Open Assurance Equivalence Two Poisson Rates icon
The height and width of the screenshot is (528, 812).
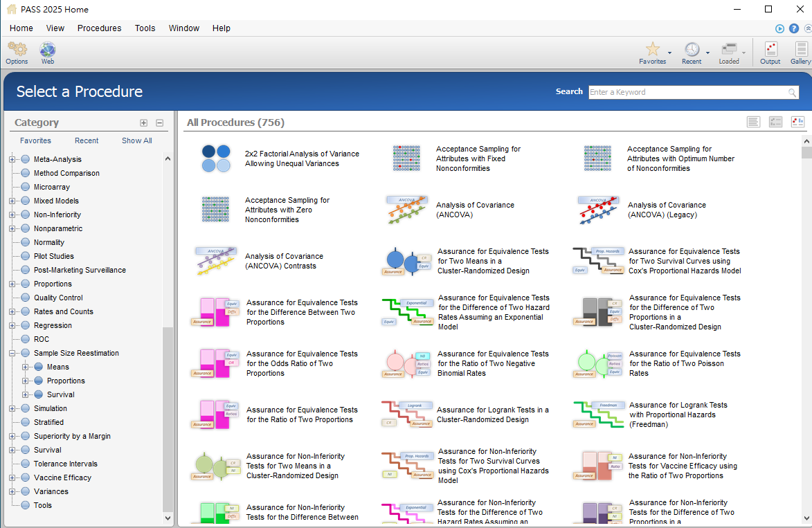(599, 363)
